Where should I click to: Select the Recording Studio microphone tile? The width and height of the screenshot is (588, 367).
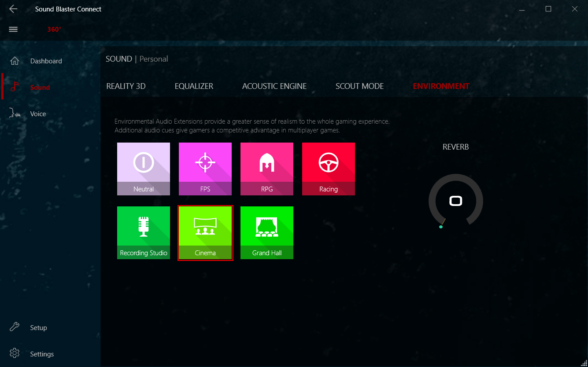point(144,233)
